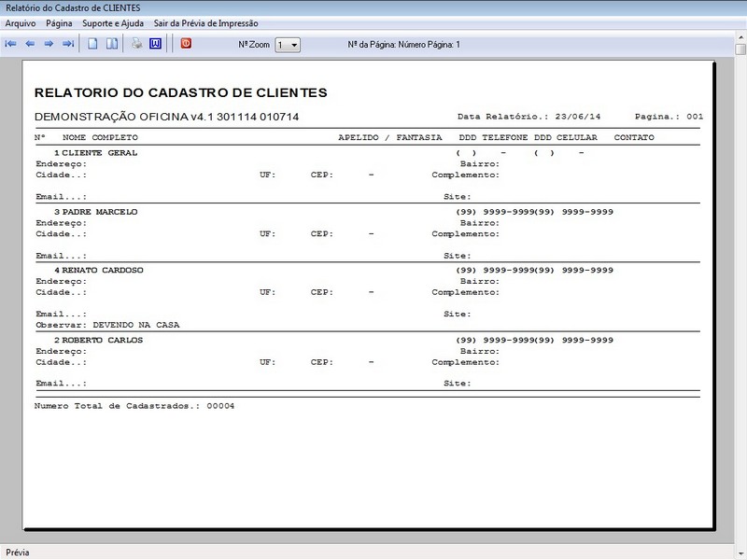Image resolution: width=747 pixels, height=560 pixels.
Task: Go to the first page of the preview
Action: click(11, 44)
